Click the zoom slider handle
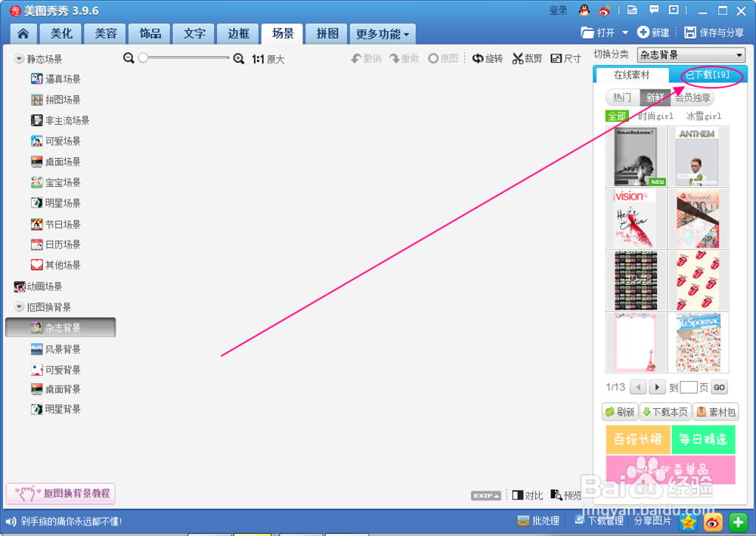Screen dimensions: 756x536 click(143, 58)
